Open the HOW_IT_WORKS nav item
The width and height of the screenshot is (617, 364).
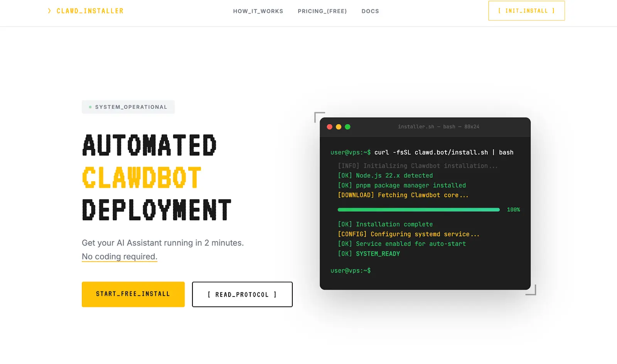pos(258,11)
